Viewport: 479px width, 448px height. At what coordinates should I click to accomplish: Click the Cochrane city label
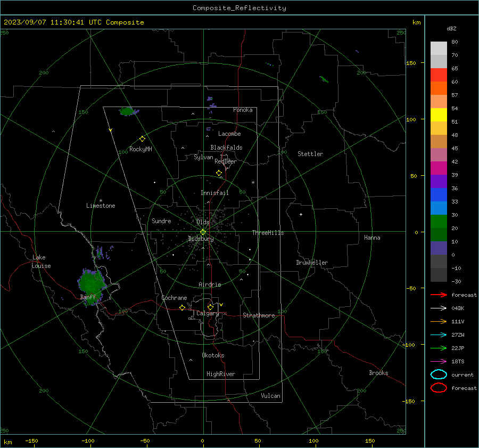[174, 298]
